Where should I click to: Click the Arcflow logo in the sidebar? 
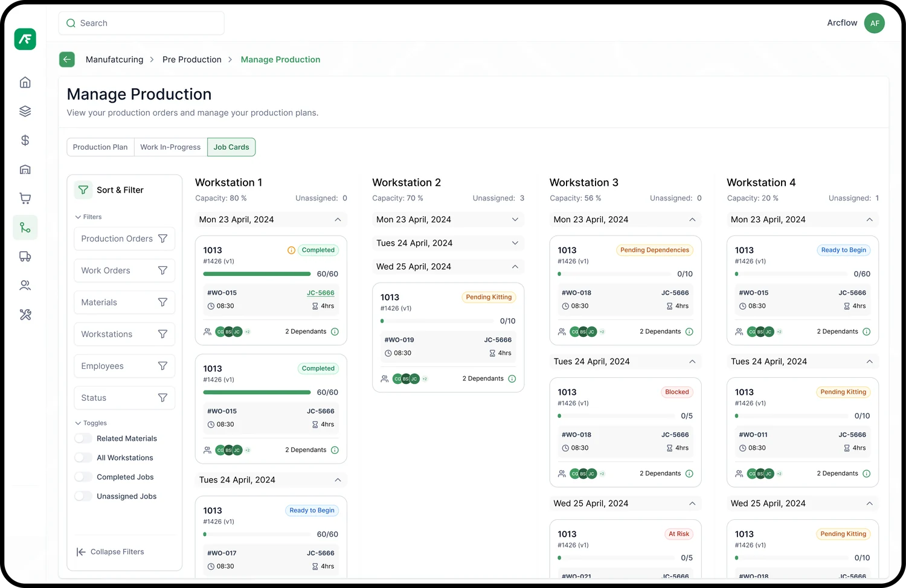click(x=25, y=39)
